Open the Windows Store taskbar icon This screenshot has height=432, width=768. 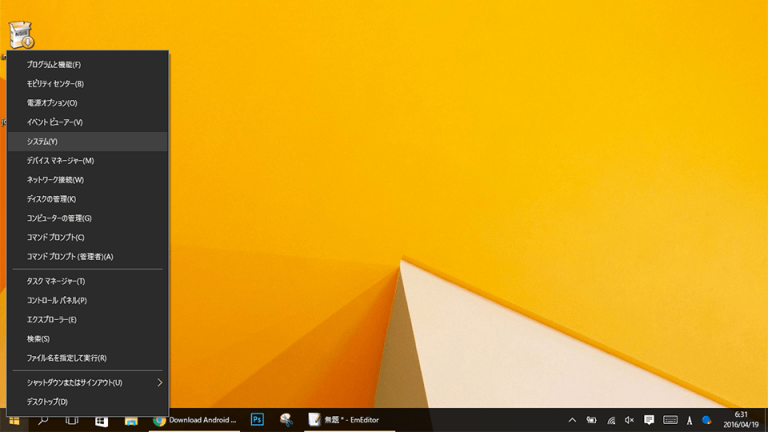101,421
